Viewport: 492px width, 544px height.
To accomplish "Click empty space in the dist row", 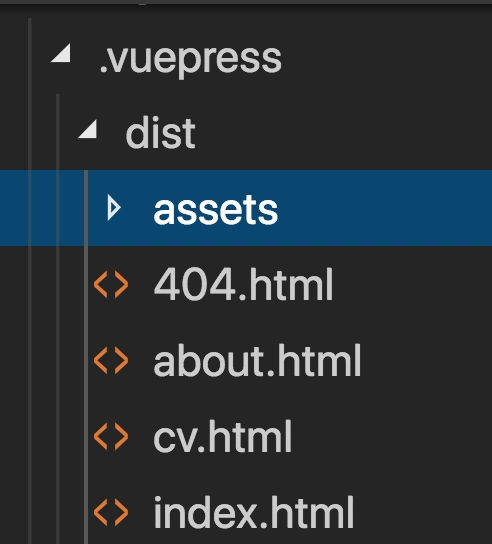I will tap(343, 132).
